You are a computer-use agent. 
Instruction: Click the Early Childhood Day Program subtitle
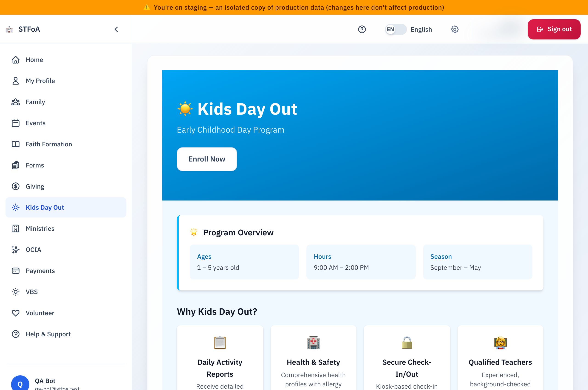pos(231,130)
